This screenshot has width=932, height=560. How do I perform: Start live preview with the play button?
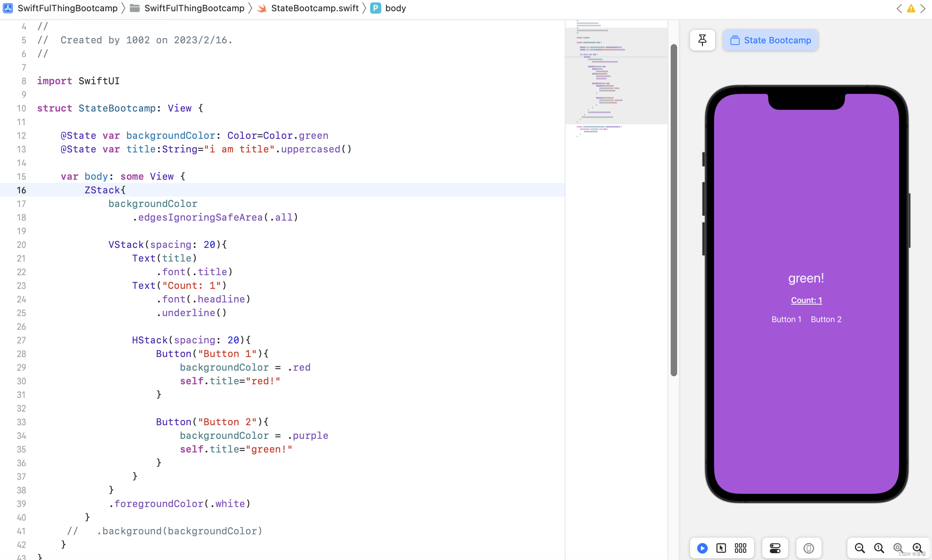click(702, 548)
